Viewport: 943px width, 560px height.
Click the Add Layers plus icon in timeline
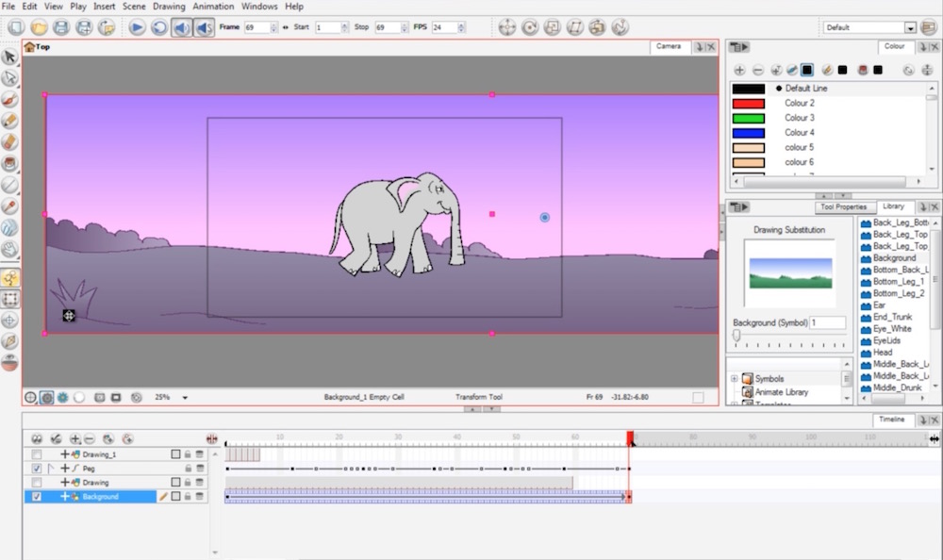tap(75, 438)
